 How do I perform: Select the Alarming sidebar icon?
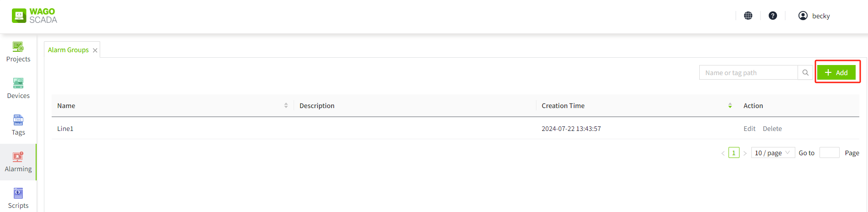pos(18,157)
